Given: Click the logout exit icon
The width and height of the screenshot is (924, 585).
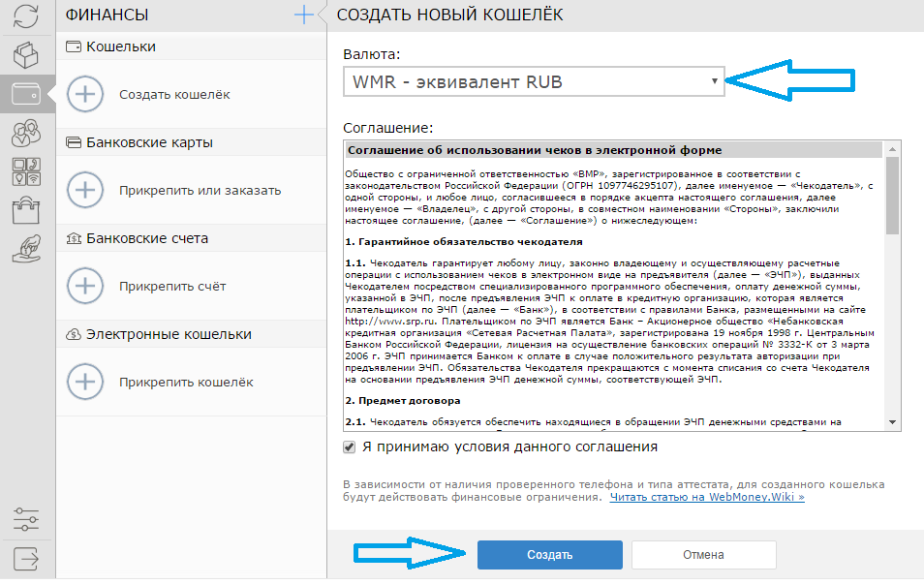Looking at the screenshot, I should [26, 559].
